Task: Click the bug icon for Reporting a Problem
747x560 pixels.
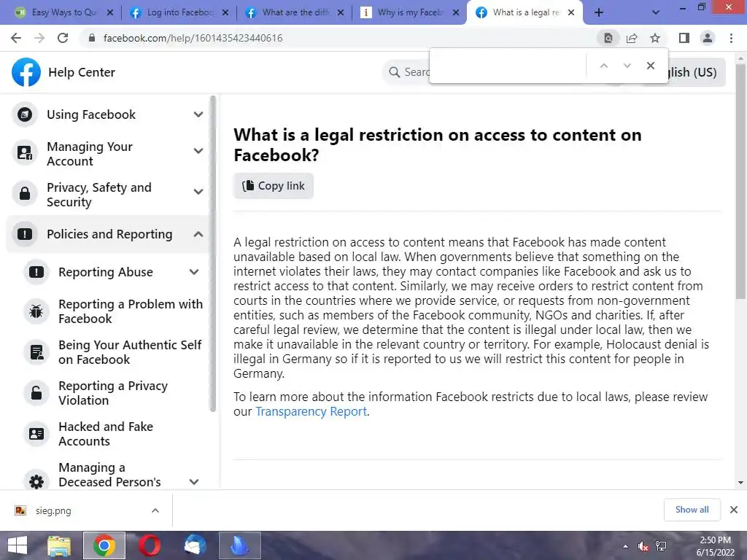Action: pos(36,311)
